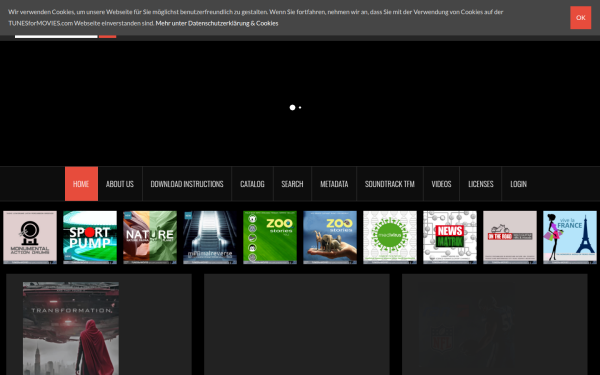Open the Vive la France album cover

[570, 237]
